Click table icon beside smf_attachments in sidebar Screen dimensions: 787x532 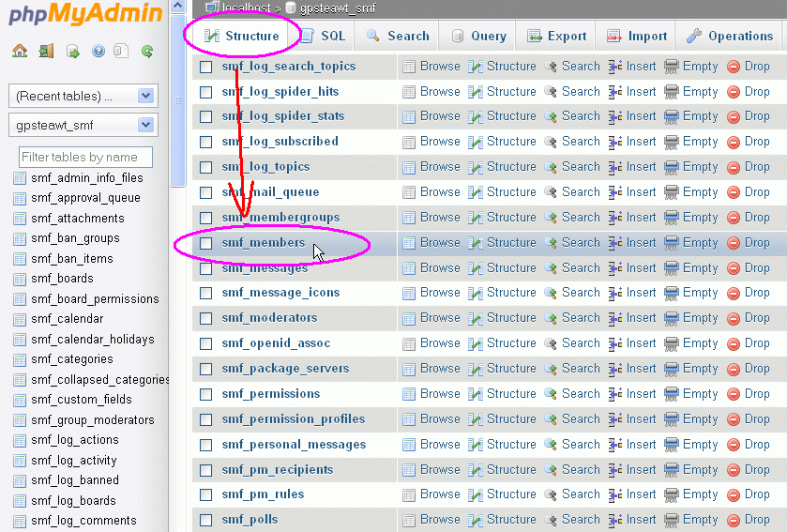pyautogui.click(x=20, y=219)
